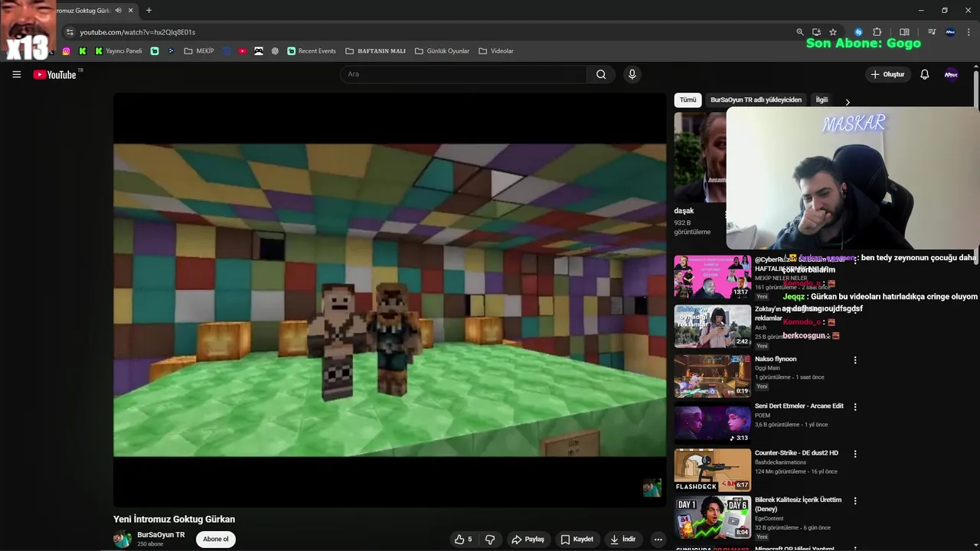View site information icon beside URL
The image size is (980, 551).
70,32
